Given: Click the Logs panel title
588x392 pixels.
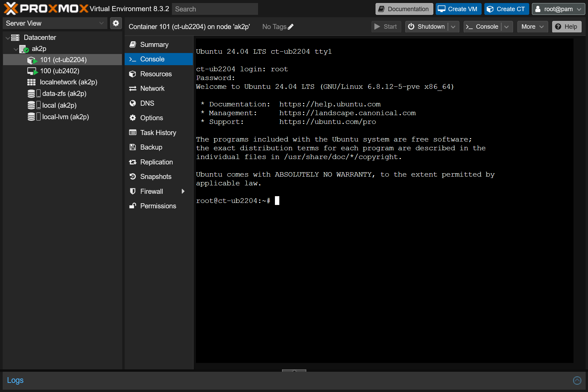Looking at the screenshot, I should pos(15,381).
